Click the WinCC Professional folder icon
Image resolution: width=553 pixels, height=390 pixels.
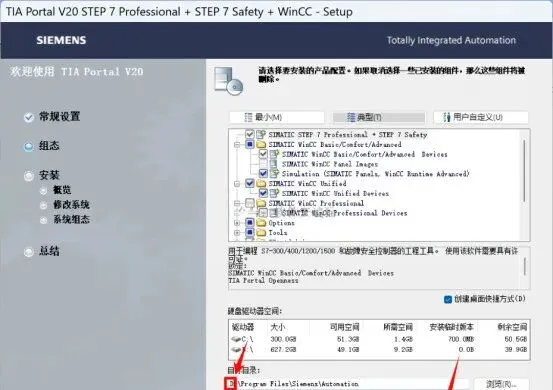point(261,203)
